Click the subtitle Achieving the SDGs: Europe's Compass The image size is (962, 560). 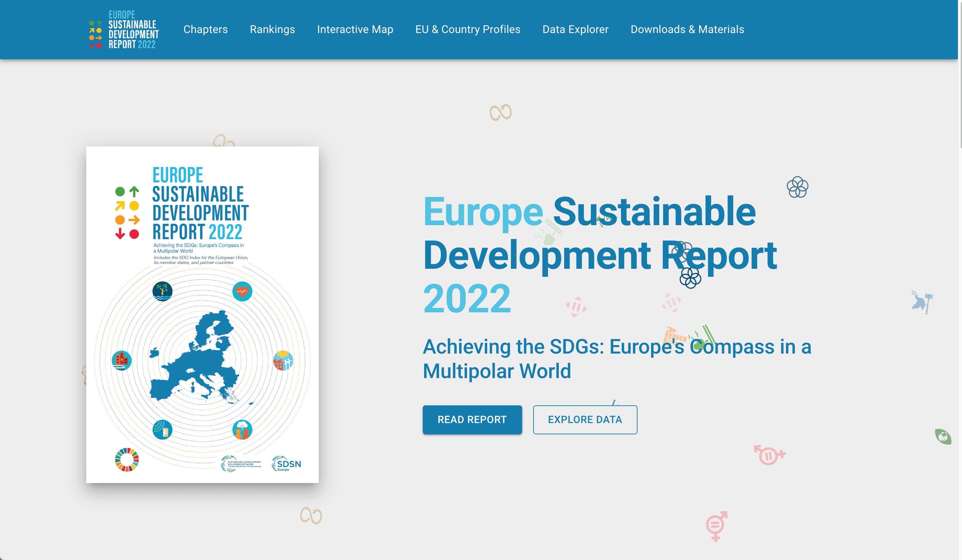click(x=617, y=359)
